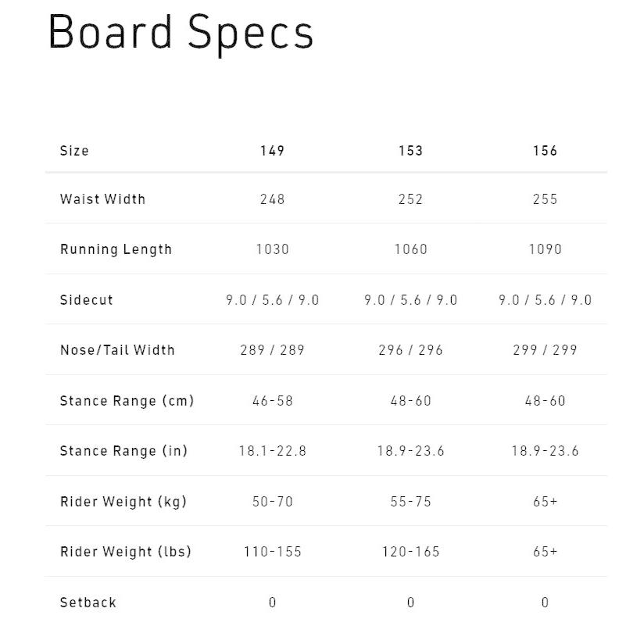Click the Waist Width row label
Screen dimensions: 644x644
click(x=102, y=199)
